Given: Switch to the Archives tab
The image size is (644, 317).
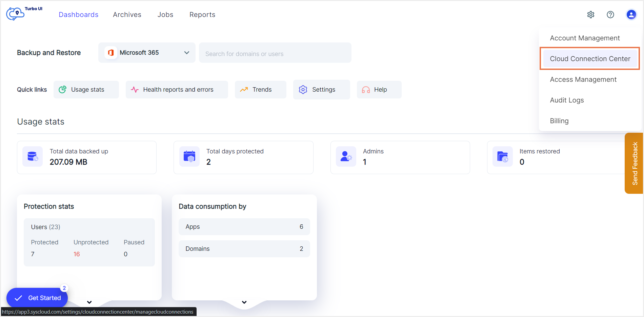Looking at the screenshot, I should 127,15.
